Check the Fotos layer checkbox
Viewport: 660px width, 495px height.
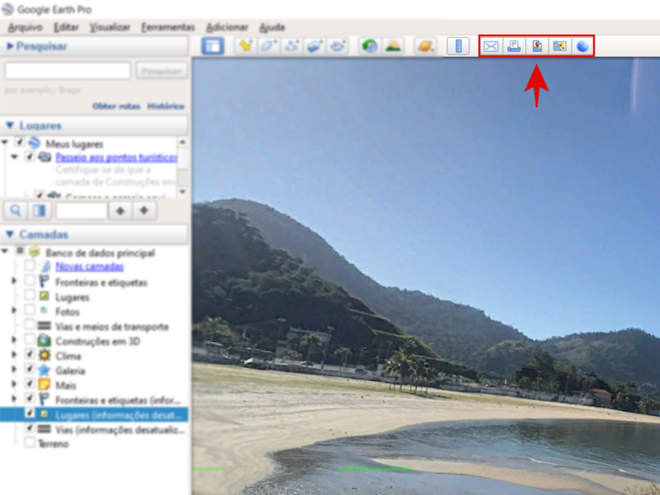(x=29, y=310)
